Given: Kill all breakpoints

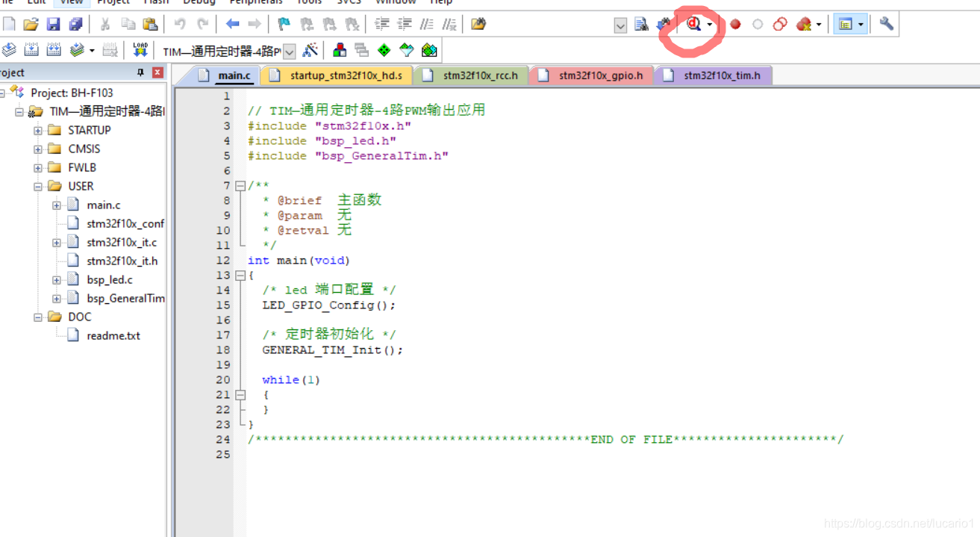Looking at the screenshot, I should (803, 25).
